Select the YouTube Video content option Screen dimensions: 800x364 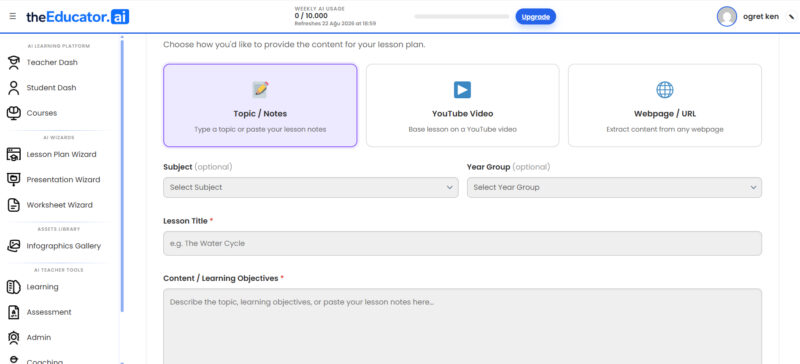pos(462,105)
